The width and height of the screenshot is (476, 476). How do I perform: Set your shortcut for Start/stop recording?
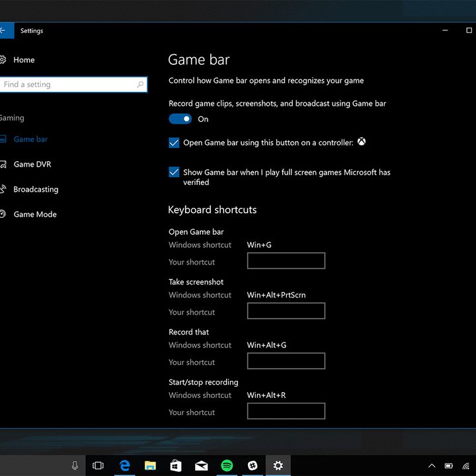[286, 411]
